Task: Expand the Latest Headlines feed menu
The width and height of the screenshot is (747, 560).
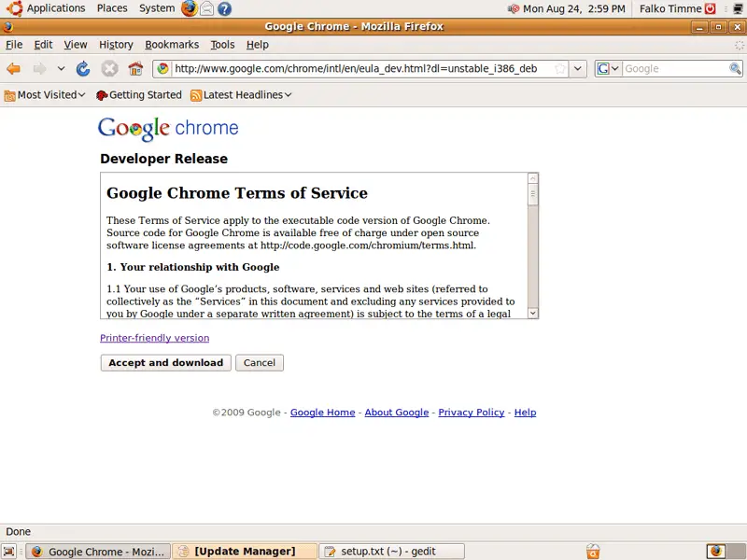Action: (x=241, y=95)
